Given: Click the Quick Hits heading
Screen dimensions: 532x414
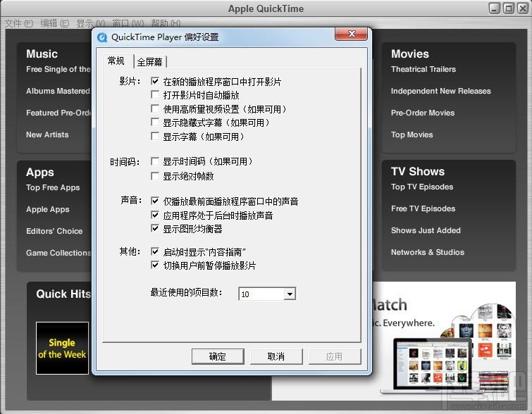Looking at the screenshot, I should click(63, 294).
